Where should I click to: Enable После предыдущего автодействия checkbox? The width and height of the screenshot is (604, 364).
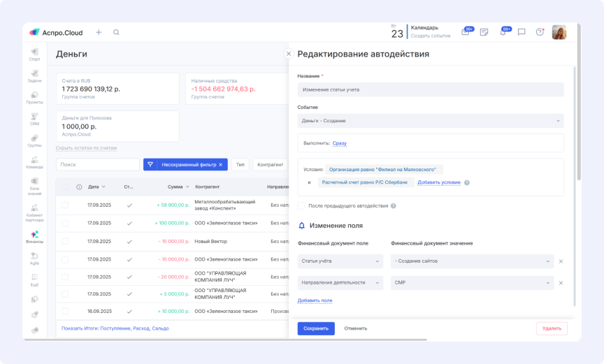tap(301, 206)
